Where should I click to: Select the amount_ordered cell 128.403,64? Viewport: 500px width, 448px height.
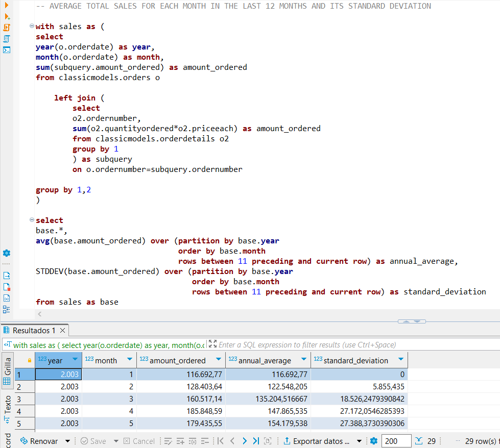[181, 387]
